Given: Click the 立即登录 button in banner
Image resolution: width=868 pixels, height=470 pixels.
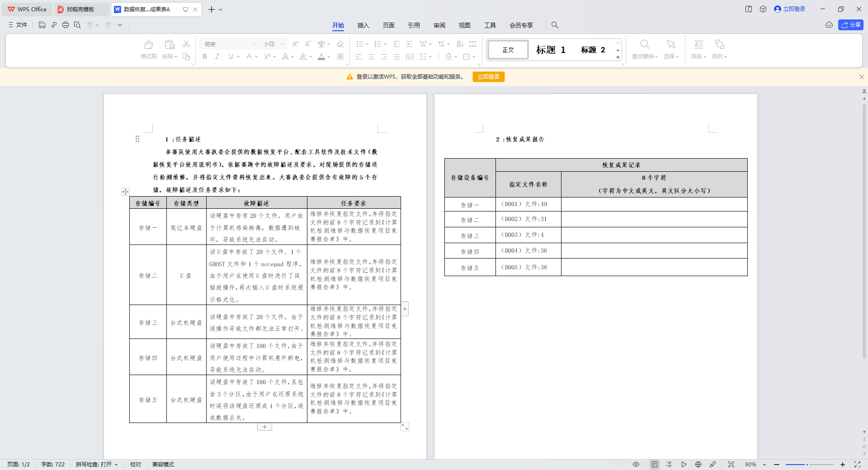Looking at the screenshot, I should coord(488,77).
